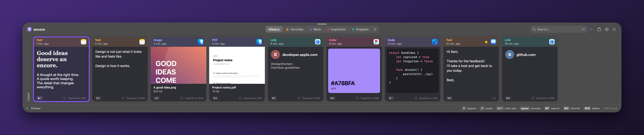Click the ⌘3 shortcut badge
This screenshot has height=135, width=644.
(x=157, y=98)
